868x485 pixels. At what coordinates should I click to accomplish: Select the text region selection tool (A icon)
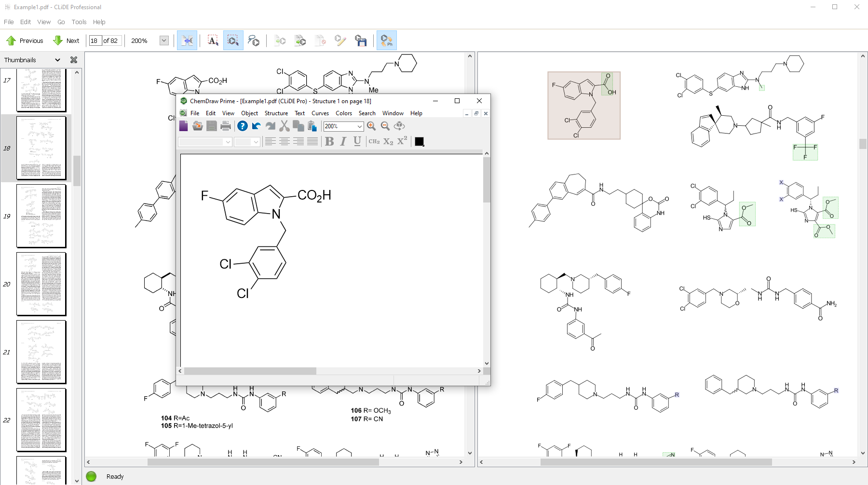tap(213, 40)
